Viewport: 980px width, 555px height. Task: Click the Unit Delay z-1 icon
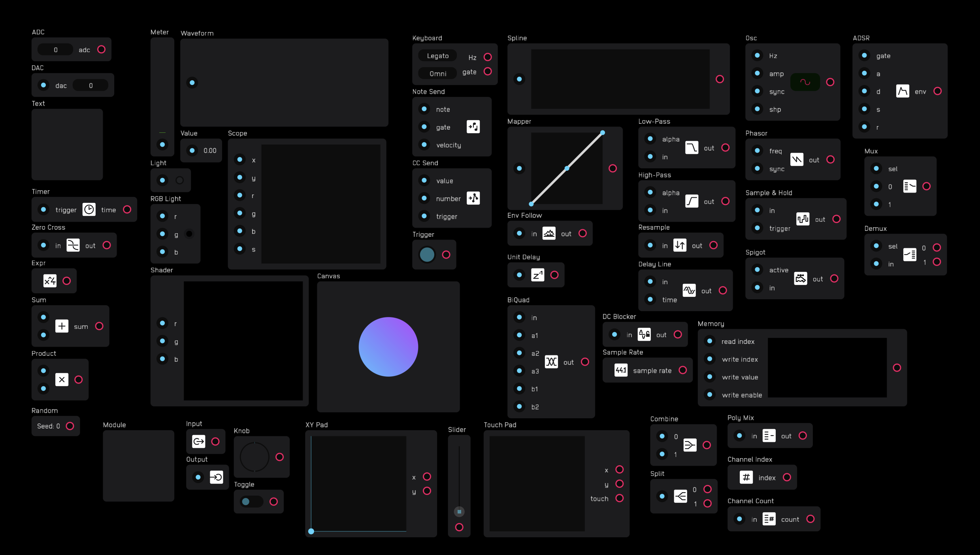pyautogui.click(x=537, y=275)
